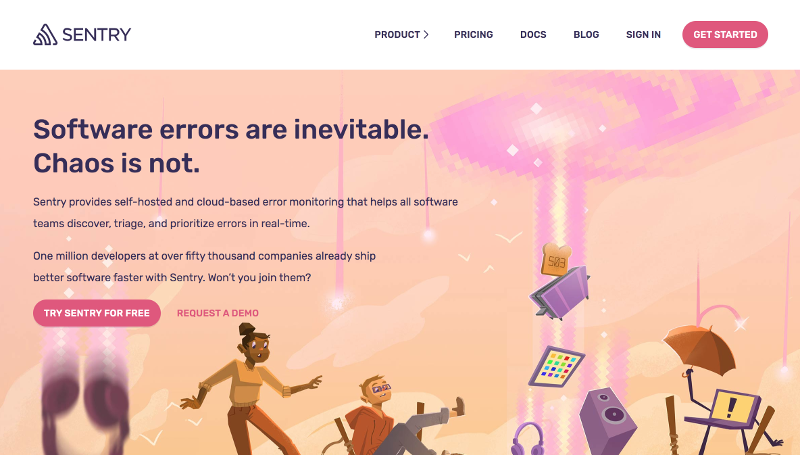The image size is (800, 455).
Task: Open the Docs link
Action: [533, 35]
